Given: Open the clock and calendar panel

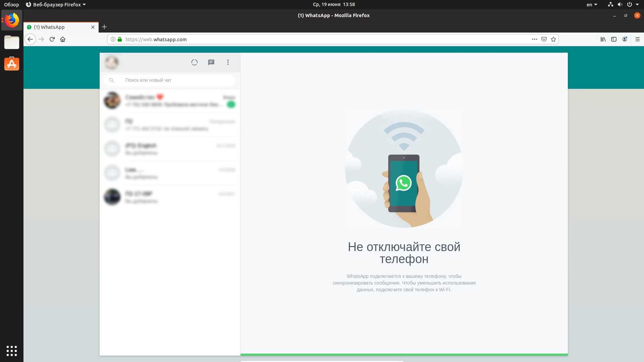Looking at the screenshot, I should 334,4.
